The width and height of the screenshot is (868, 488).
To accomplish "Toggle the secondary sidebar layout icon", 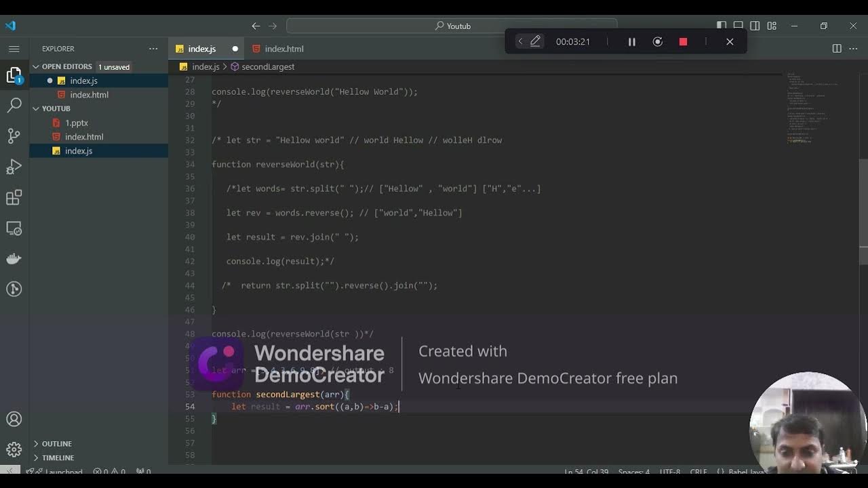I will (x=755, y=26).
